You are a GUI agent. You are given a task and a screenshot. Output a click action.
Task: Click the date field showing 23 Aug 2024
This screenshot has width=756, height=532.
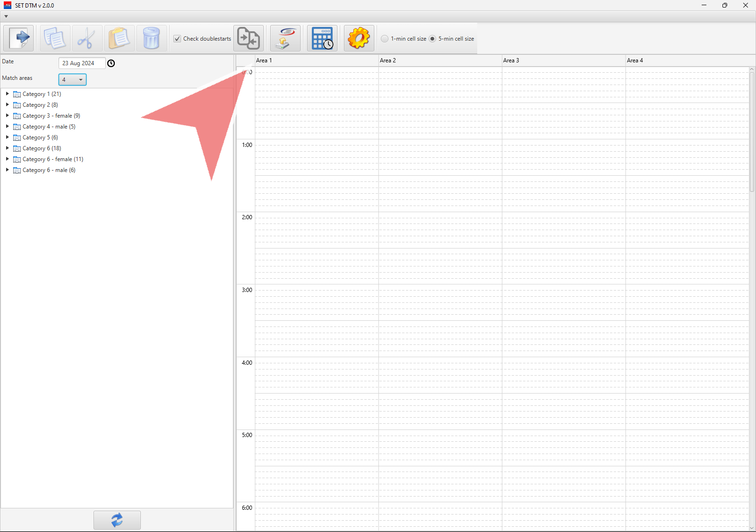81,63
